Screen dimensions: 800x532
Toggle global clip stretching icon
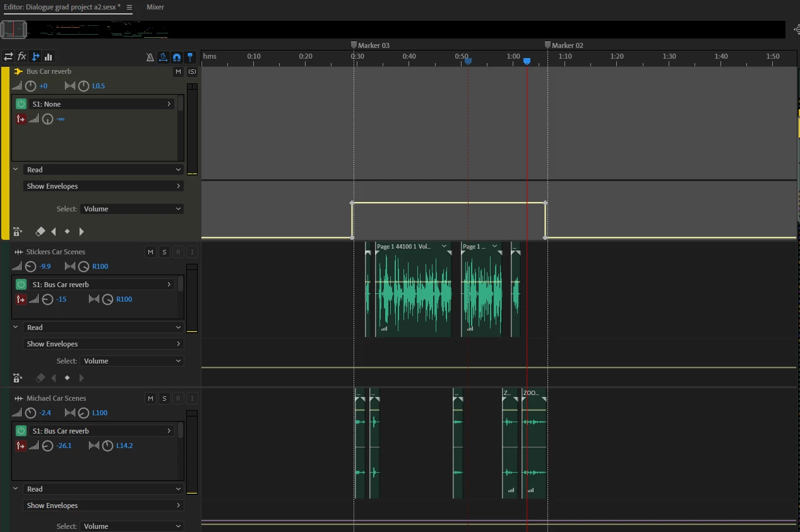163,57
